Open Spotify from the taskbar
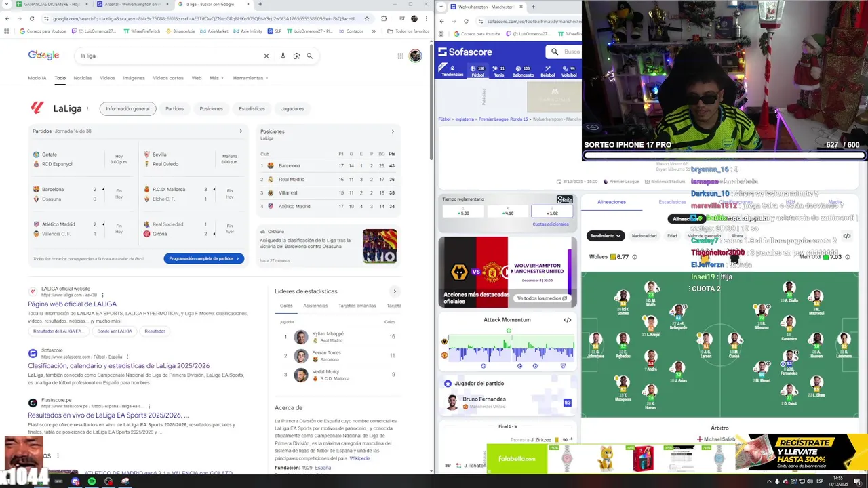868x488 pixels. (x=92, y=481)
